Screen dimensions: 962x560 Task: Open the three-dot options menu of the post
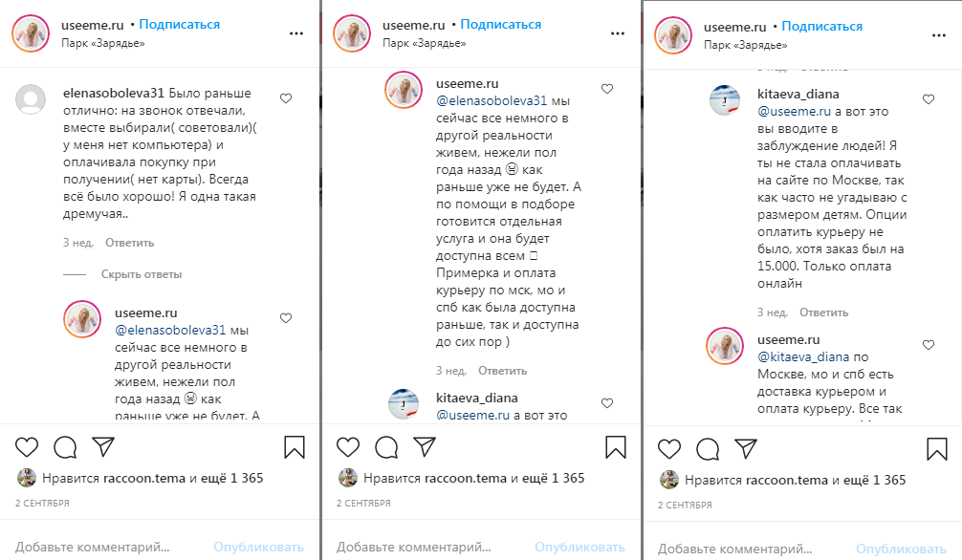295,34
